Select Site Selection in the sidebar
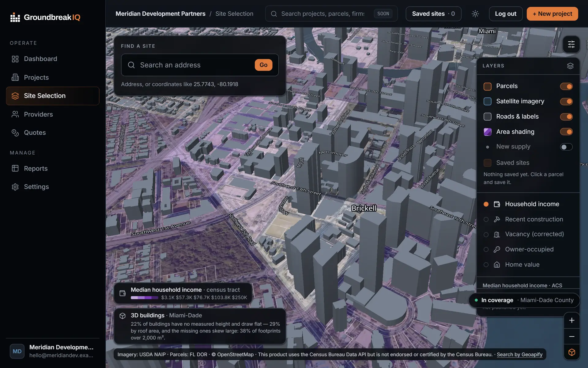This screenshot has width=588, height=368. tap(53, 96)
